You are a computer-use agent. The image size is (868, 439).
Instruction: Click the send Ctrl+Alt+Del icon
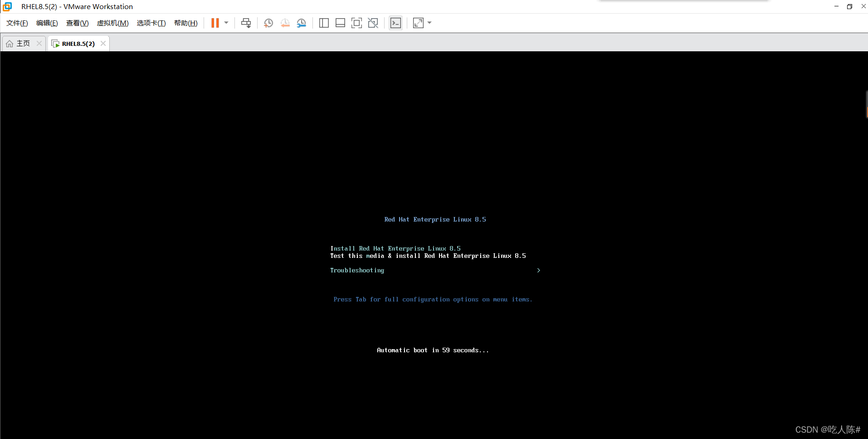click(246, 23)
